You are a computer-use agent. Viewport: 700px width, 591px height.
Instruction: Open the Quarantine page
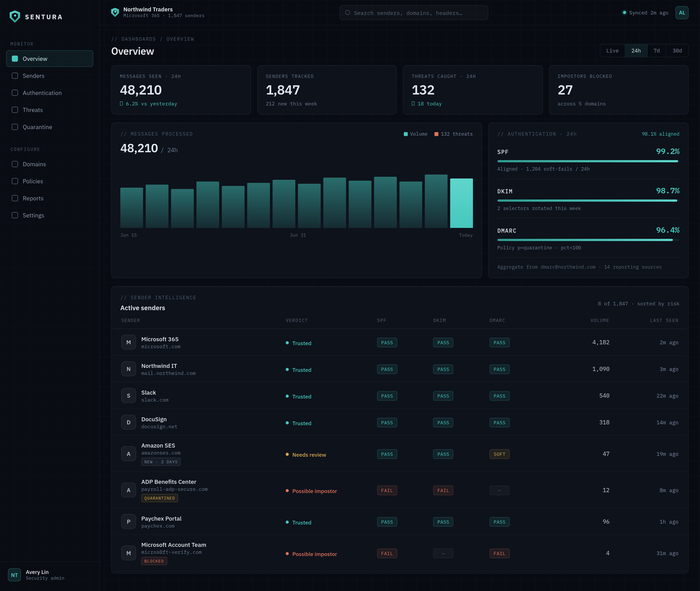tap(49, 127)
